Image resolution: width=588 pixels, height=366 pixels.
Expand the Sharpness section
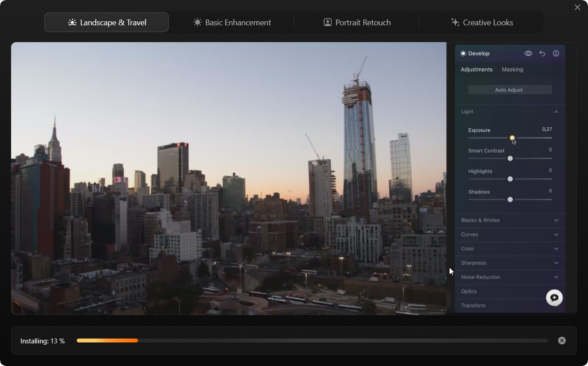pos(510,263)
